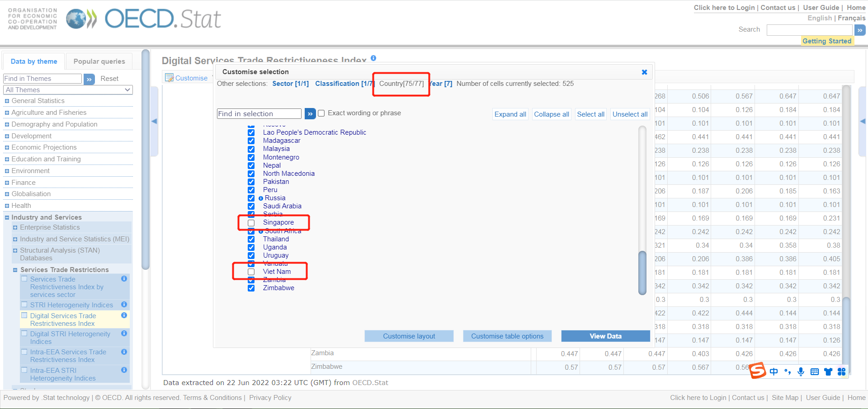Open info for Services Trade Restrictiveness Index by sector

point(124,279)
